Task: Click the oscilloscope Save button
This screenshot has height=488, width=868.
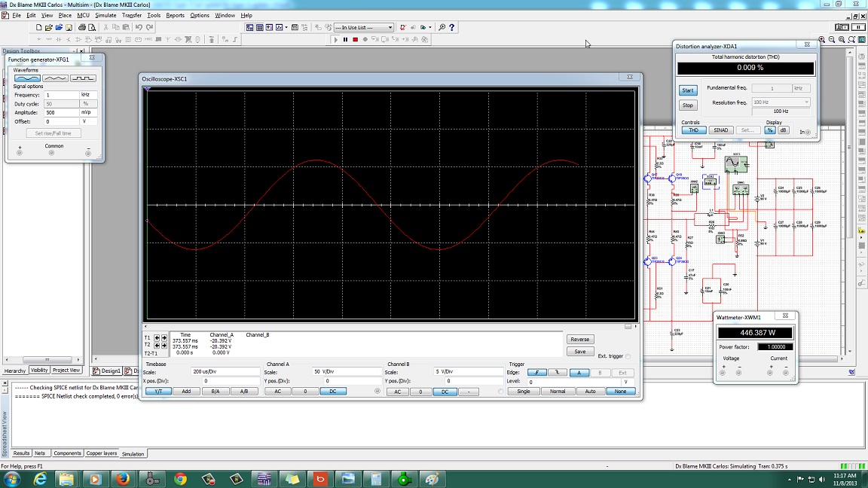Action: pyautogui.click(x=579, y=352)
